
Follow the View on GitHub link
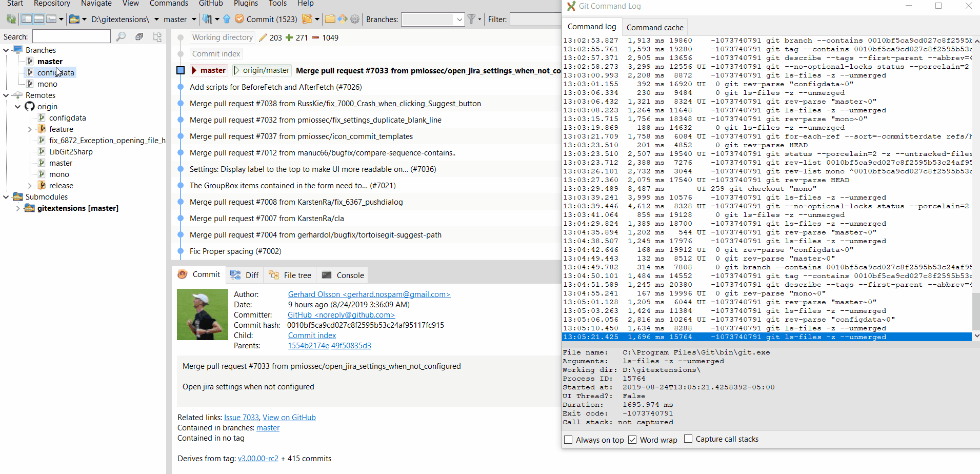(289, 417)
